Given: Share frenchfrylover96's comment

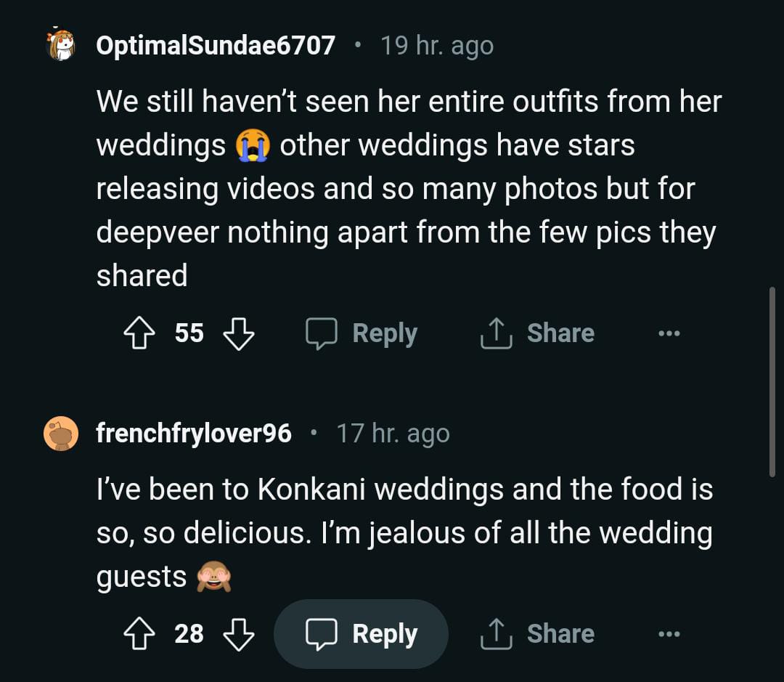Looking at the screenshot, I should click(x=537, y=634).
